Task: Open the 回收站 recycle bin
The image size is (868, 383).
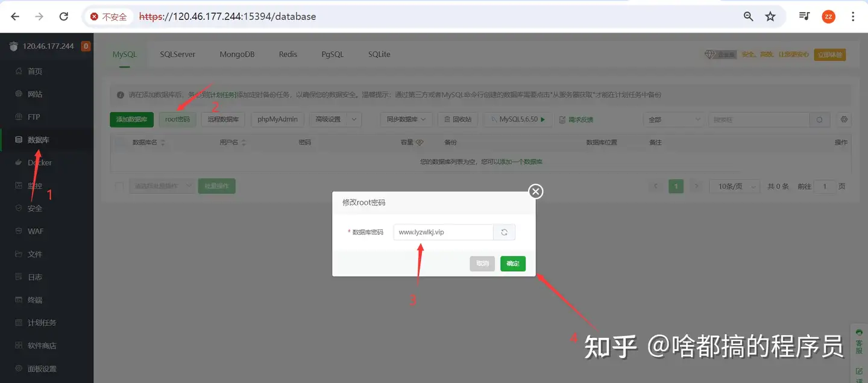Action: pos(458,119)
